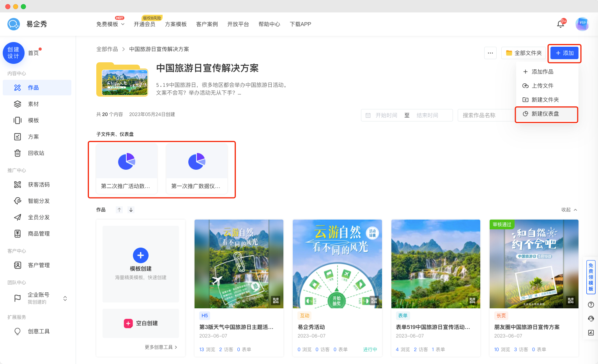Collapse the works section with 收起
Image resolution: width=598 pixels, height=364 pixels.
[x=569, y=210]
